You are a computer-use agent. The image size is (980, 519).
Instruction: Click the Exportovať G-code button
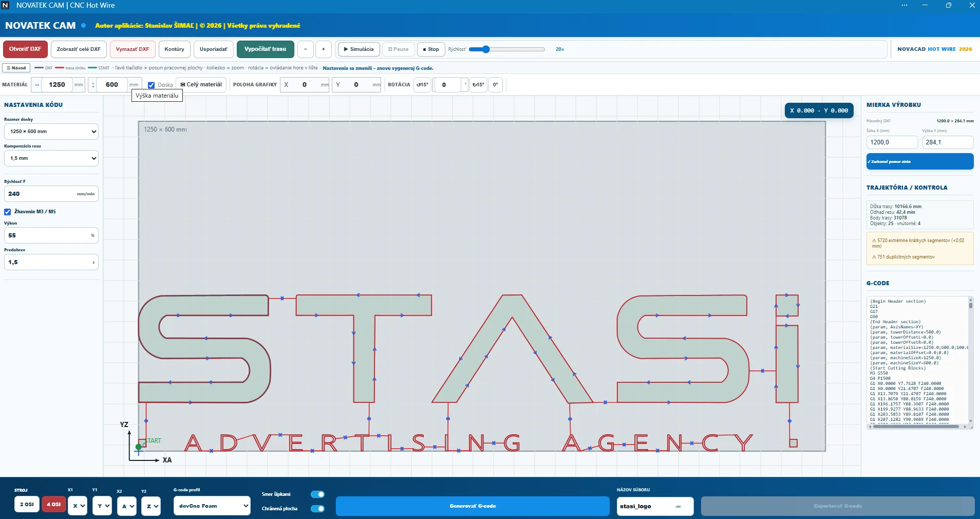[838, 506]
